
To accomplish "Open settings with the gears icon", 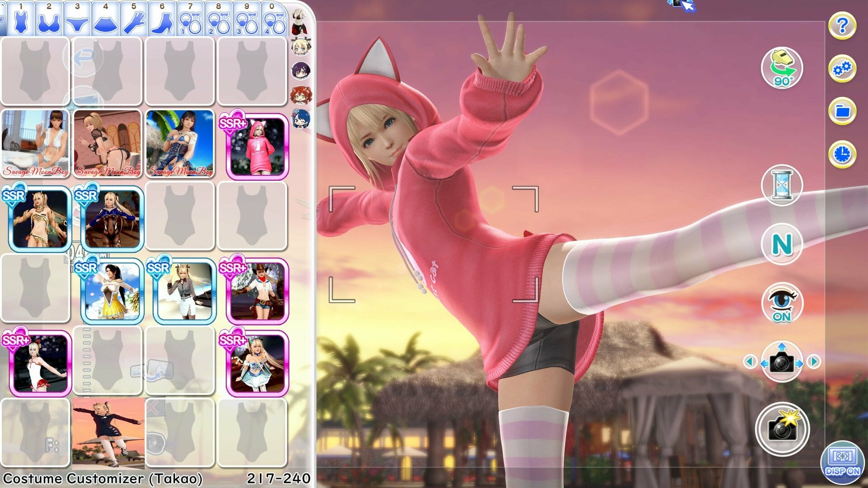I will pyautogui.click(x=842, y=69).
